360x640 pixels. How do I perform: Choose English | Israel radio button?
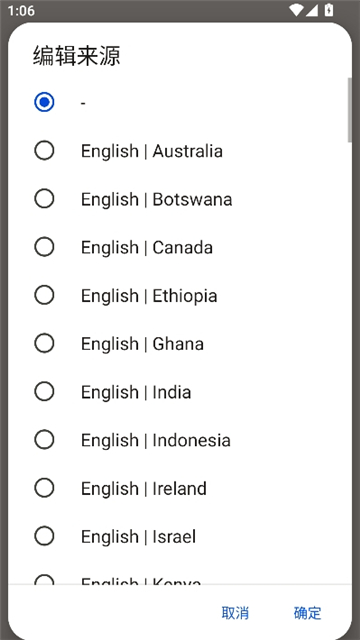point(44,536)
